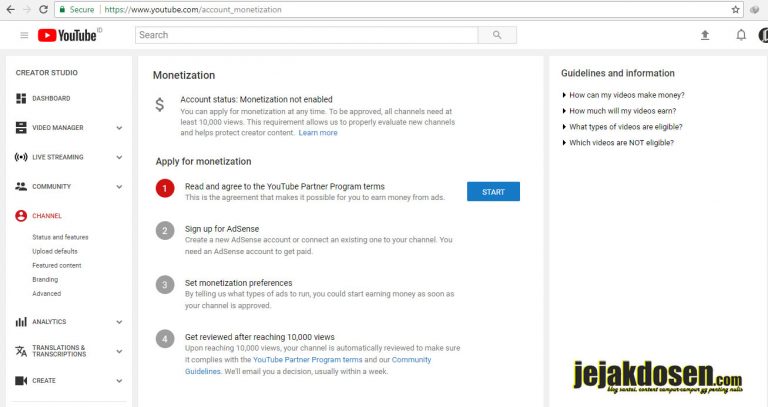Go back with the browser back arrow

tap(10, 9)
